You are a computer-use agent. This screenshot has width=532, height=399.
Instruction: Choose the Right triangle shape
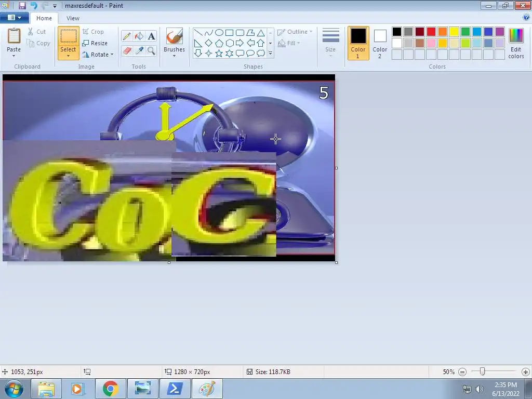click(198, 43)
